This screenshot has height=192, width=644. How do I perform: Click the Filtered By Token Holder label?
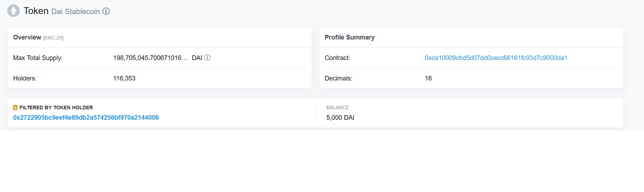pos(56,108)
